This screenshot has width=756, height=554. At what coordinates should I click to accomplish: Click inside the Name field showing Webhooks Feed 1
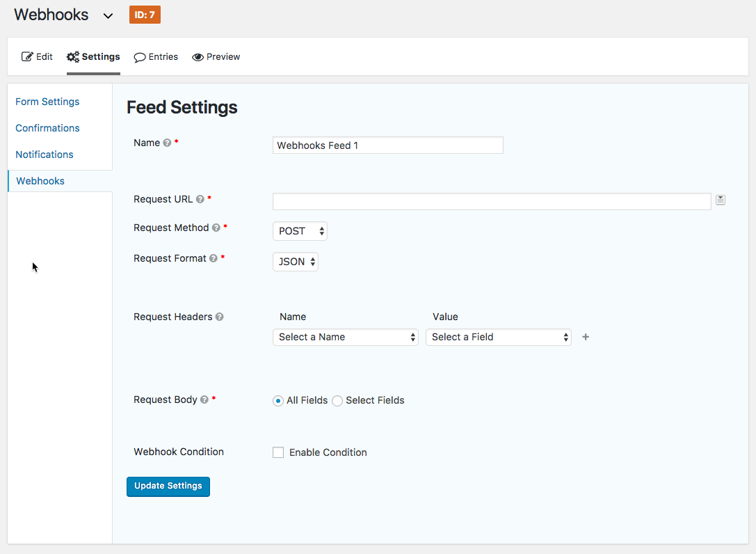[x=387, y=145]
